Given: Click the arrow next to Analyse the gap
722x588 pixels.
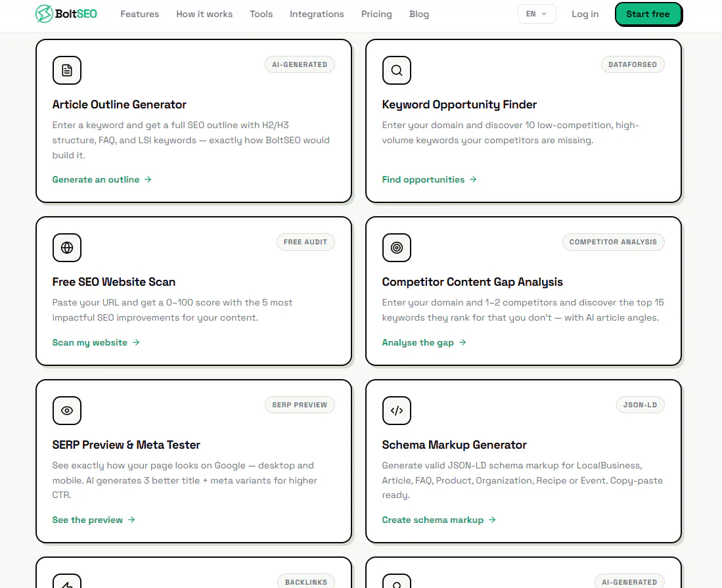Looking at the screenshot, I should pyautogui.click(x=463, y=342).
